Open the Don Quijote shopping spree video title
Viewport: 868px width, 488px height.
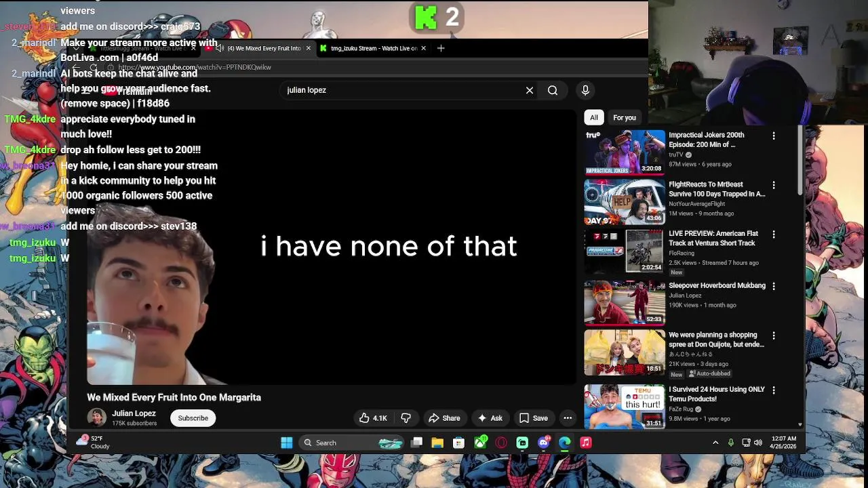point(716,340)
